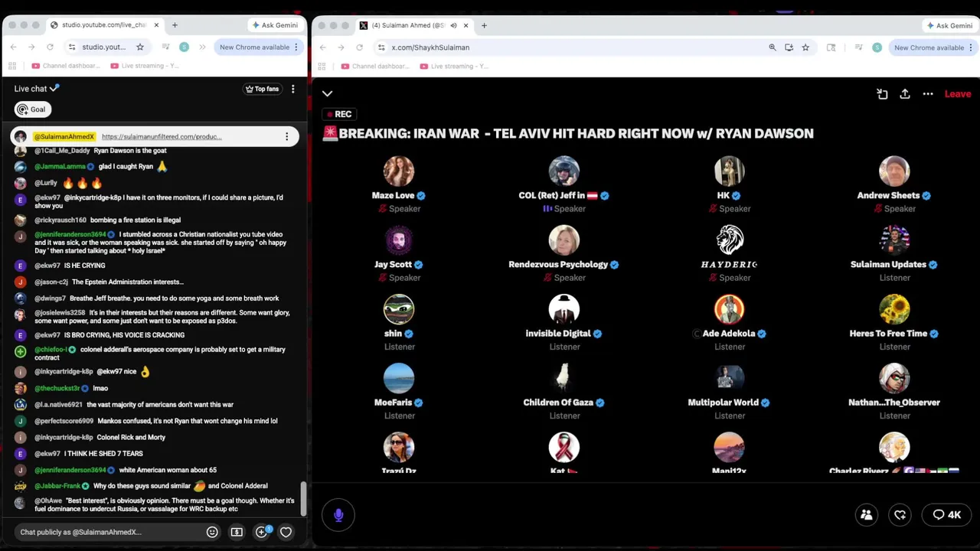Open the Chrome three-dot menu in the Studio window

click(296, 47)
